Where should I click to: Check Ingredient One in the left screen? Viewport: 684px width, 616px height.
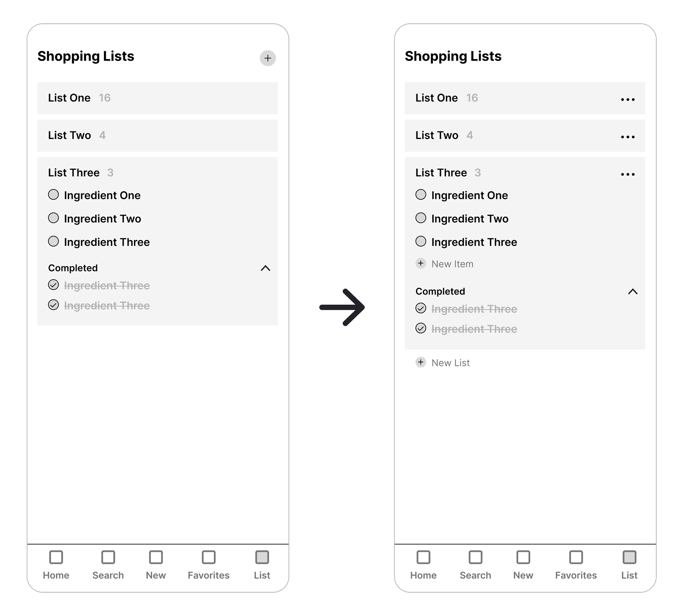click(53, 195)
